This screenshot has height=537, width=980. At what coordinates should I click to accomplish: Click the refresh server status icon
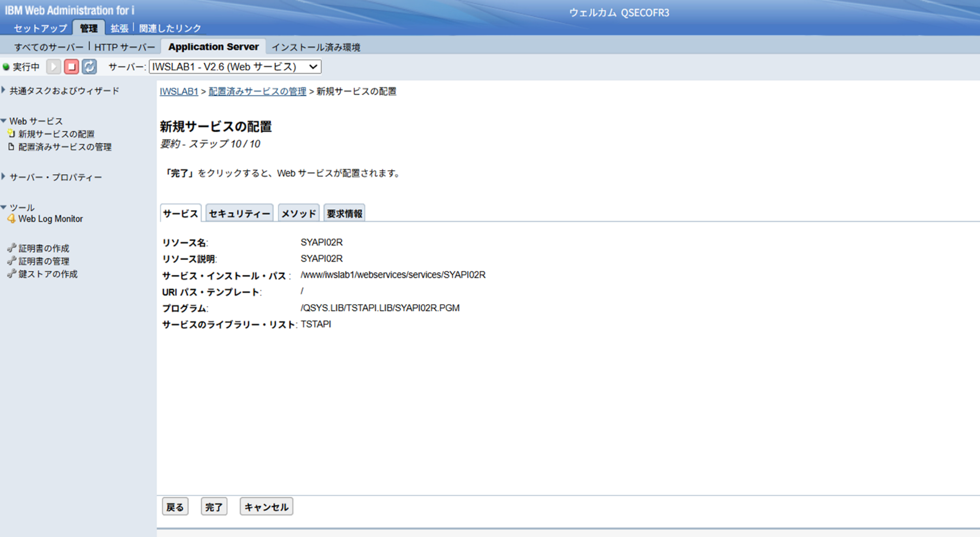90,67
